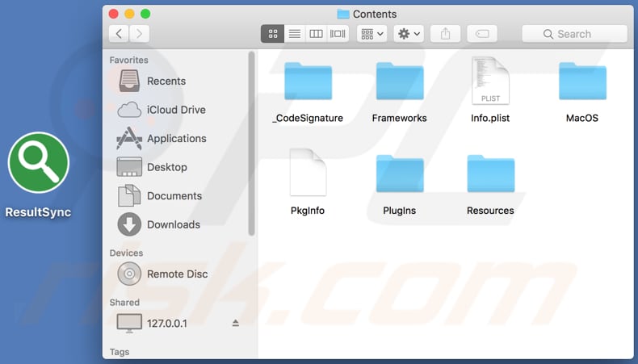Click the Tags section header
The height and width of the screenshot is (364, 638).
coord(120,352)
